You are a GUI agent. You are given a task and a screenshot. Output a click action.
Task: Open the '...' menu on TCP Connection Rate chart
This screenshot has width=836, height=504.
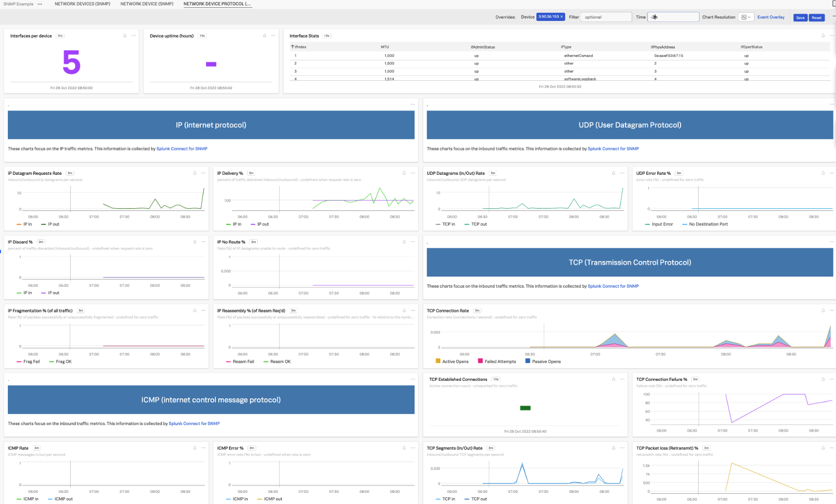click(x=831, y=310)
